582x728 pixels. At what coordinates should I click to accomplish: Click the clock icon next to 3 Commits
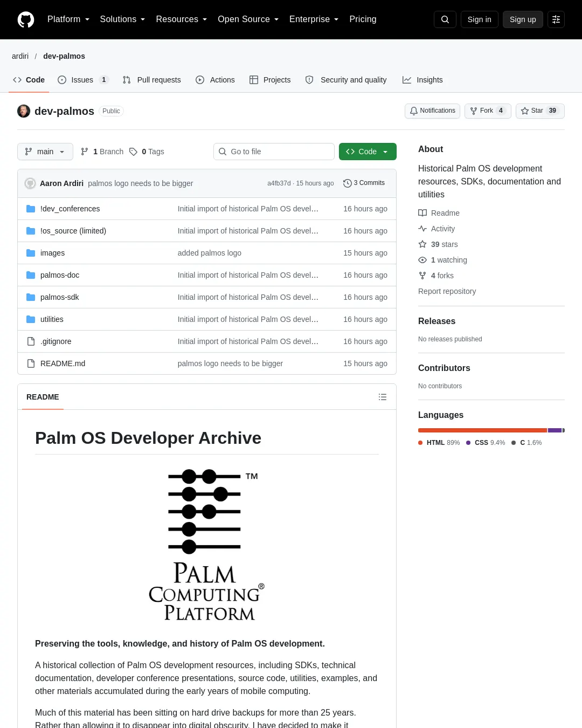pyautogui.click(x=348, y=183)
